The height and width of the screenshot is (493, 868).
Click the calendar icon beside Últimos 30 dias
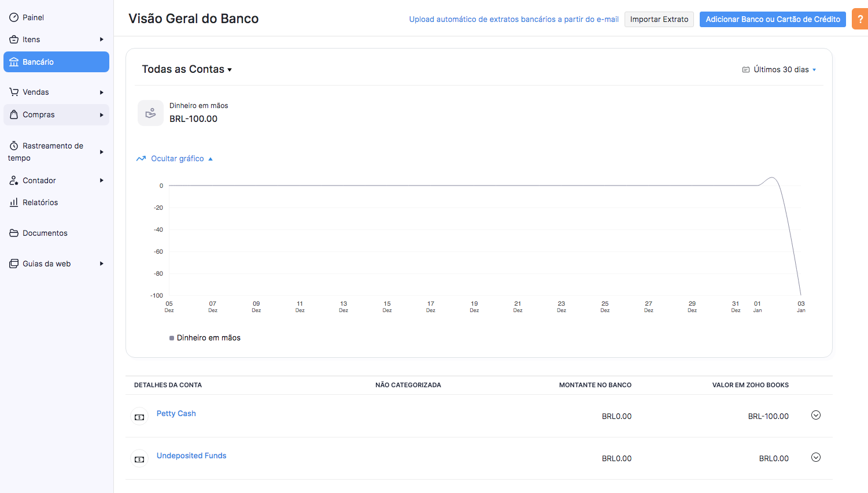pos(746,69)
